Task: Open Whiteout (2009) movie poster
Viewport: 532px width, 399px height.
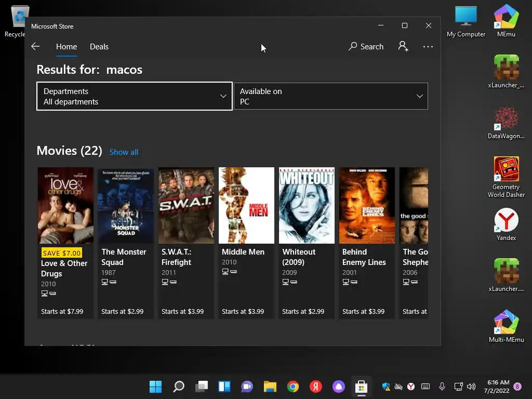Action: (x=307, y=205)
